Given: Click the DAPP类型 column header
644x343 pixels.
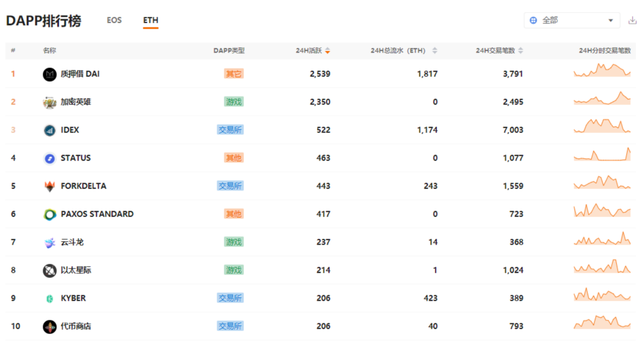Looking at the screenshot, I should point(229,51).
